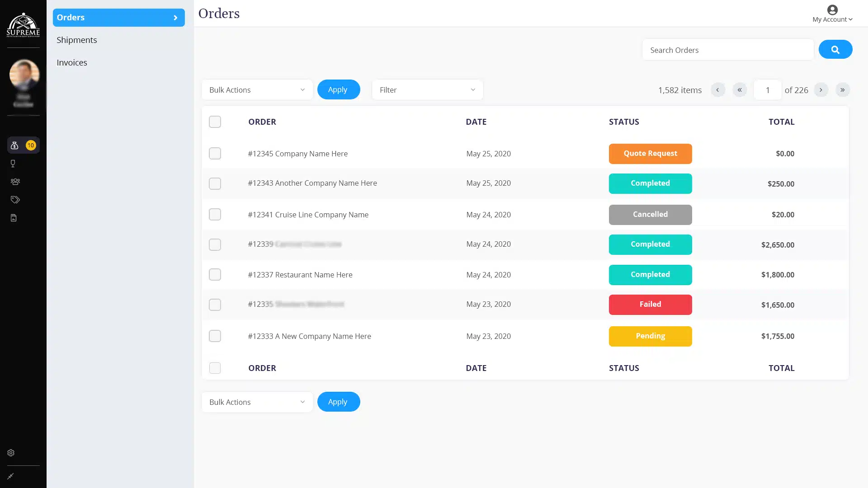Expand the My Account menu
This screenshot has height=488, width=868.
[832, 19]
